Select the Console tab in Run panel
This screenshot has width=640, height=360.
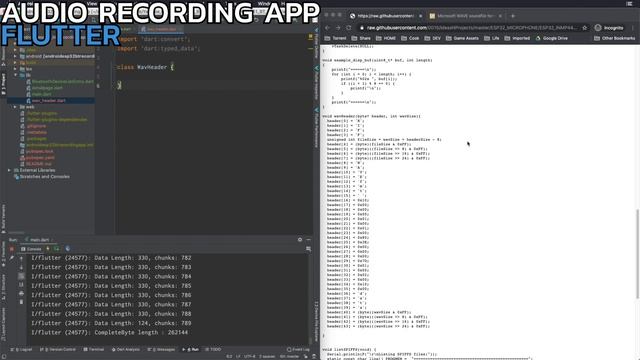pyautogui.click(x=31, y=249)
